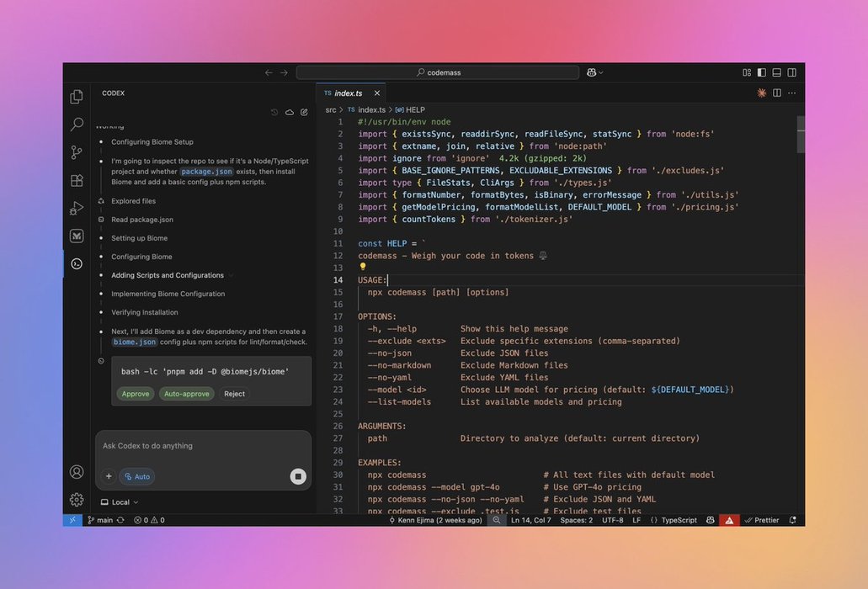This screenshot has height=589, width=868.
Task: Click the Read package.json step
Action: pyautogui.click(x=142, y=220)
